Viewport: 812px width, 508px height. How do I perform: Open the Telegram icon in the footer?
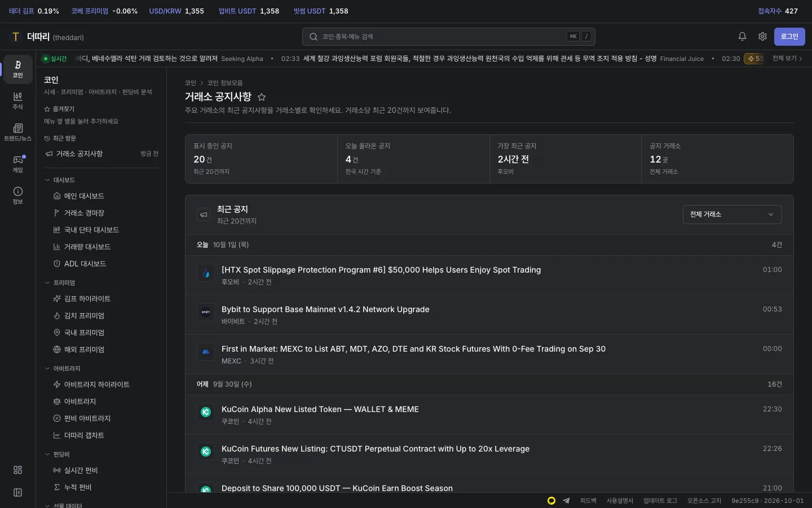coord(566,501)
